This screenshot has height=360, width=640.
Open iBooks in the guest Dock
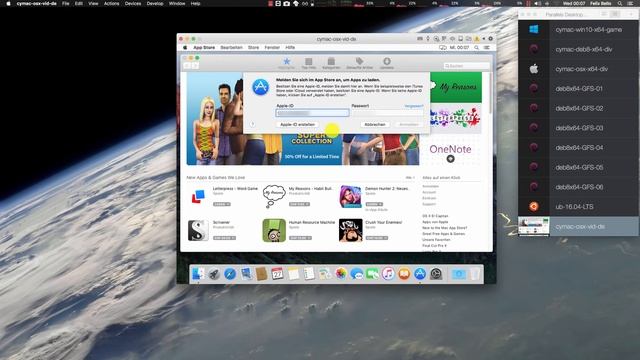coord(404,274)
